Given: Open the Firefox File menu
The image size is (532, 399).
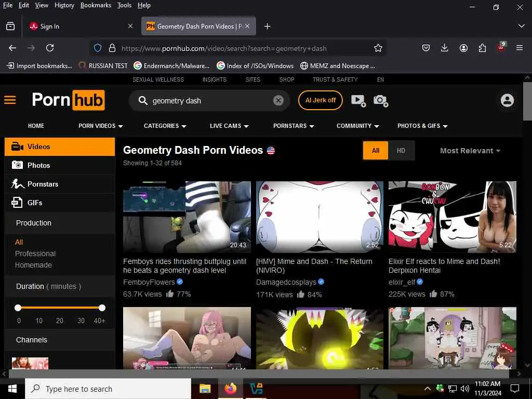Looking at the screenshot, I should 8,5.
